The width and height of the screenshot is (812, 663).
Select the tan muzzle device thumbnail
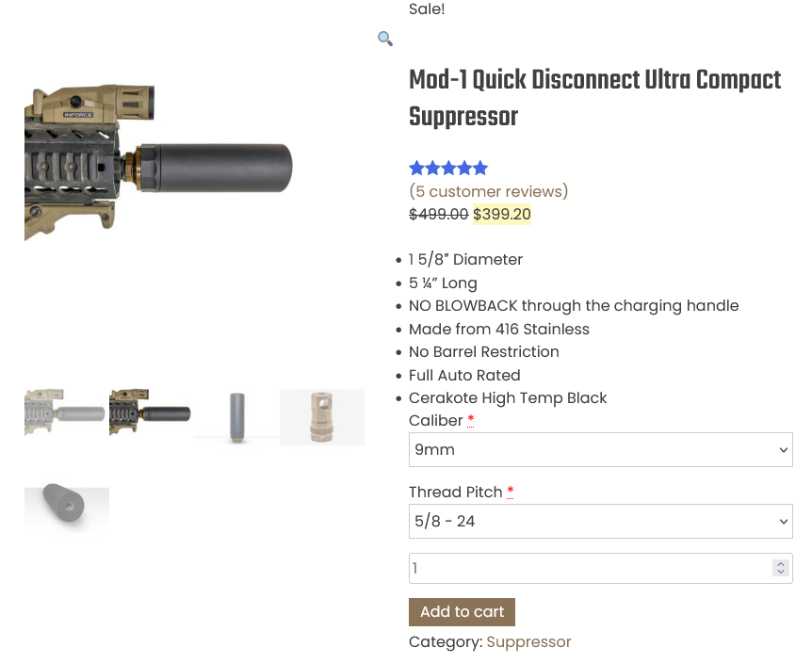322,416
